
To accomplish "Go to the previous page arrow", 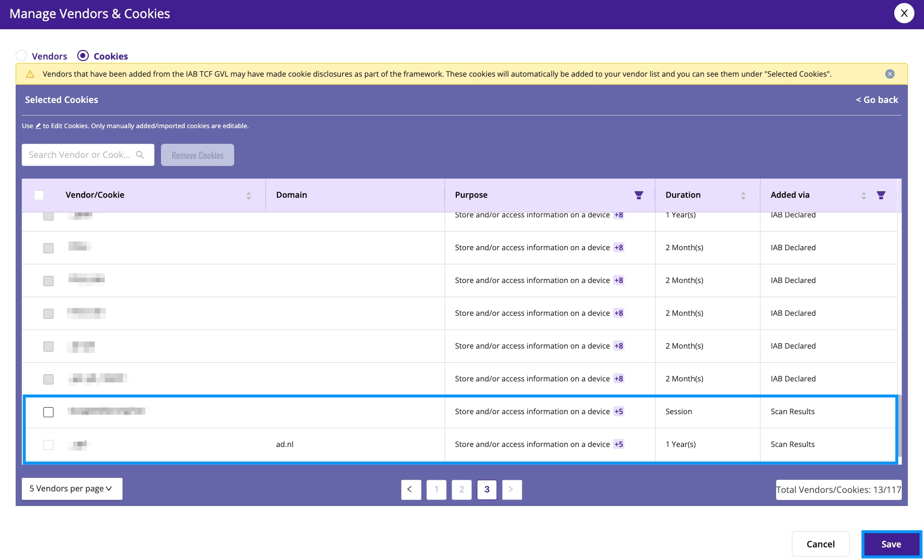I will coord(411,490).
